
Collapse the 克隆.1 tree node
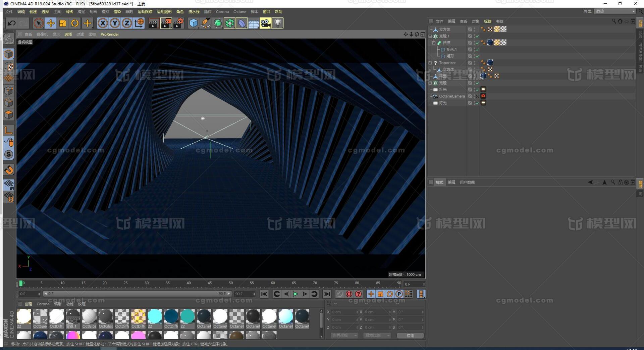click(430, 36)
